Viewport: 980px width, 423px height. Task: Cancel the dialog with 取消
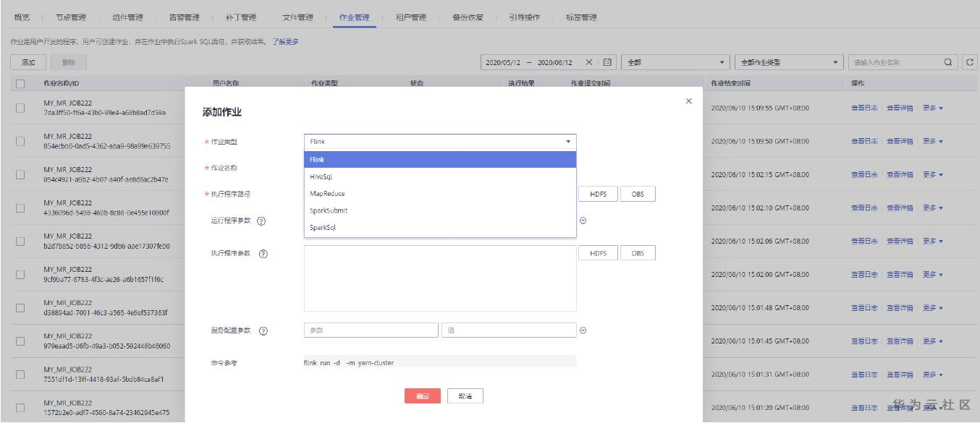click(465, 396)
